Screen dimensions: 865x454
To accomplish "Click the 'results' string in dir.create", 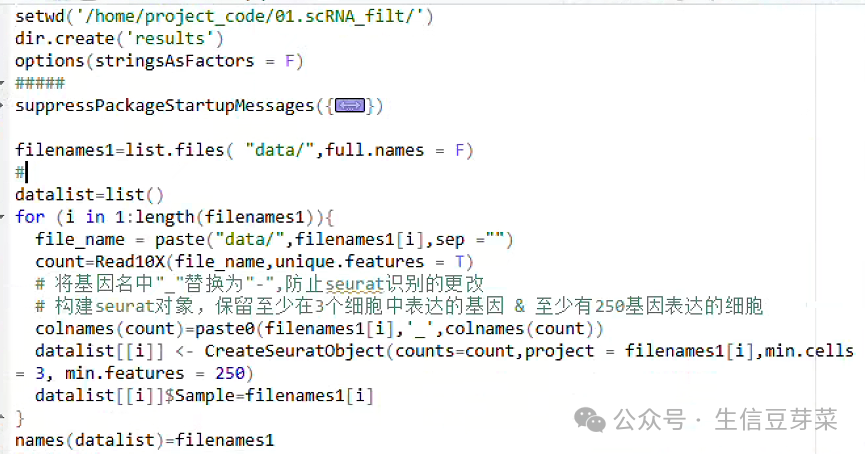I will [169, 39].
